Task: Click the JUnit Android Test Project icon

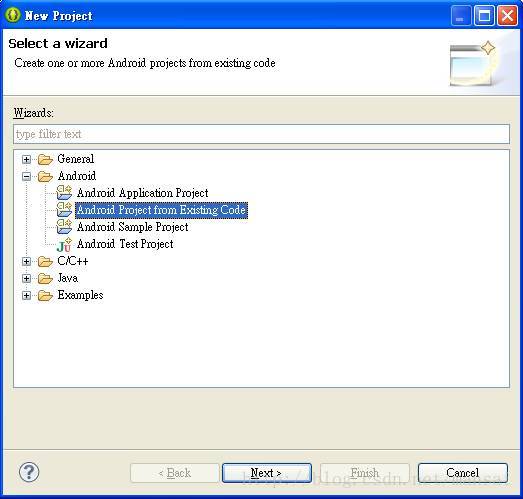Action: (x=64, y=245)
